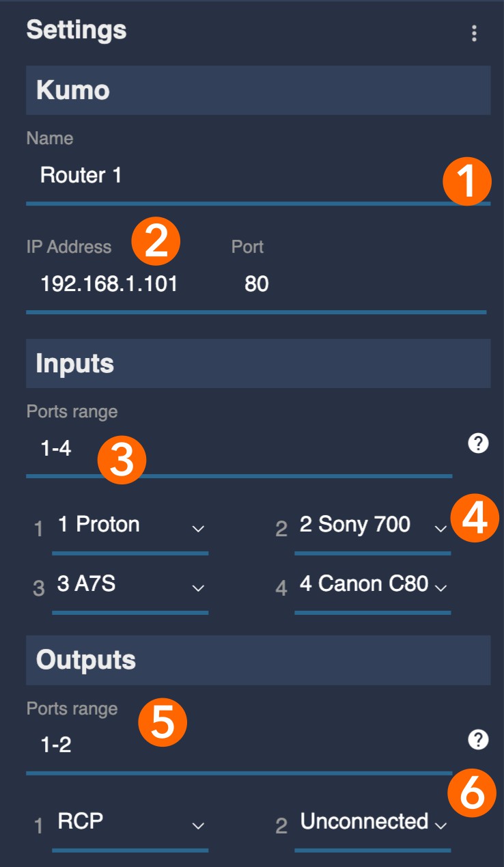
Task: Click the Name field containing Router 1
Action: tap(232, 176)
